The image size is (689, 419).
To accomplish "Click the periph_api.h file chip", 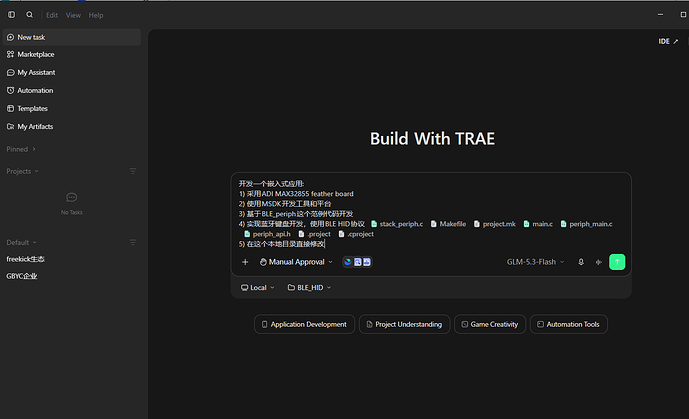I will tap(267, 234).
